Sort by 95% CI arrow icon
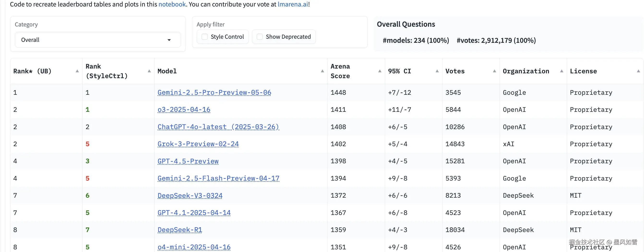The height and width of the screenshot is (252, 644). coord(437,71)
